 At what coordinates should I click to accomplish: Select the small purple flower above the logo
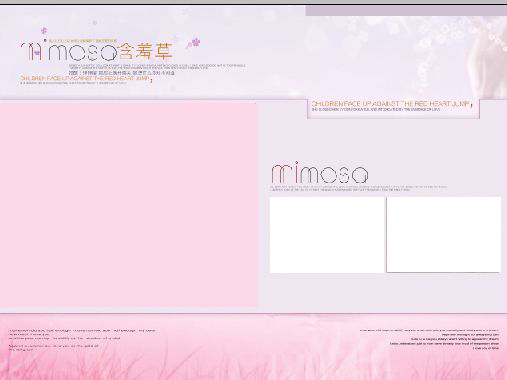click(x=44, y=31)
